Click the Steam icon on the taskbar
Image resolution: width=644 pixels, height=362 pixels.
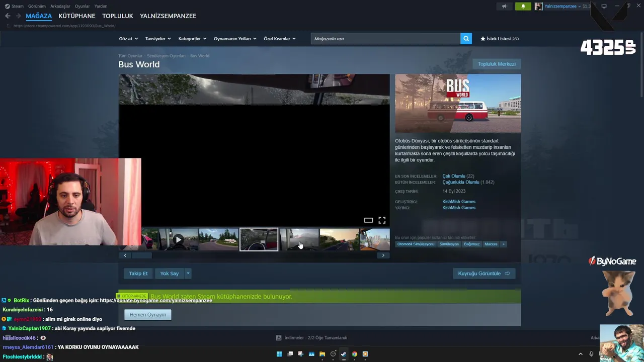click(344, 354)
